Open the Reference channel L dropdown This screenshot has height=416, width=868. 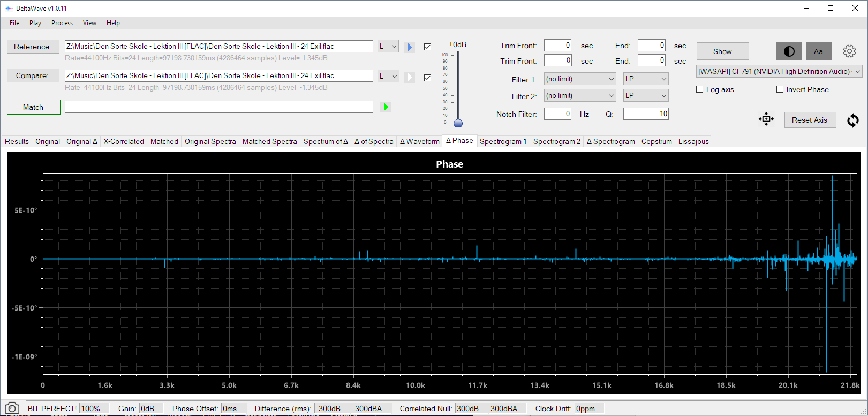click(x=388, y=47)
